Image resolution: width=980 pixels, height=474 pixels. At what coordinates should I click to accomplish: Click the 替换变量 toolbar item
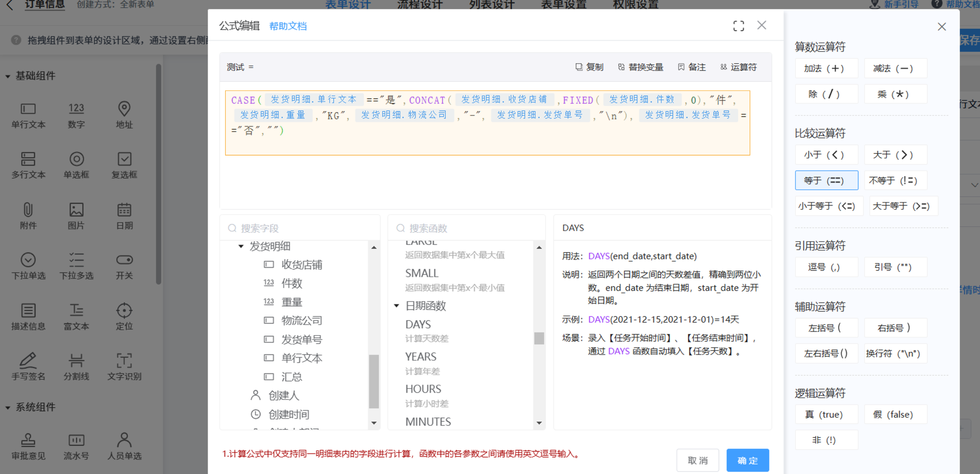tap(641, 67)
